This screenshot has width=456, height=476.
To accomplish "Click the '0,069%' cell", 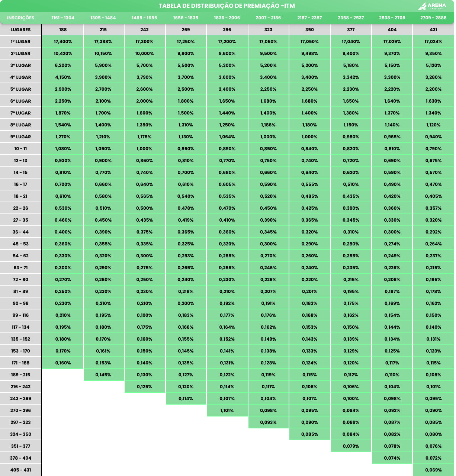I will 433,470.
